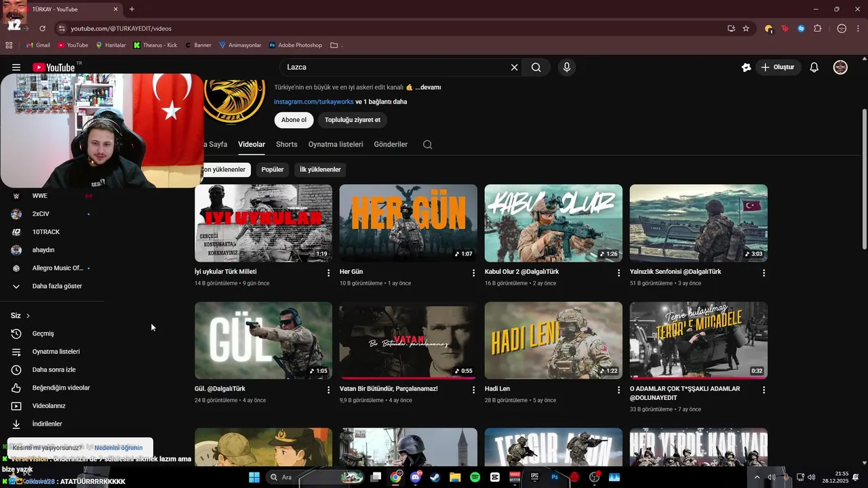Open İyi uykular Türk Milleti video thumbnail
The image size is (868, 488).
click(263, 223)
